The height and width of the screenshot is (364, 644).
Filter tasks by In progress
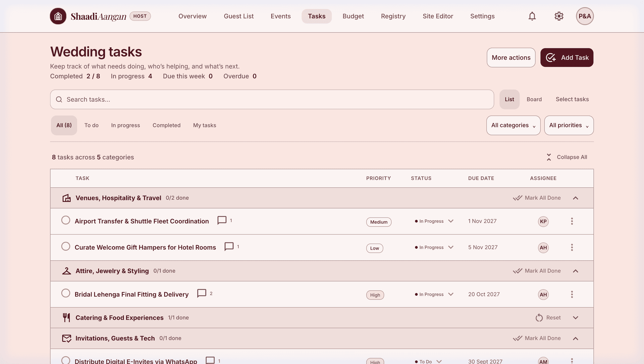125,125
